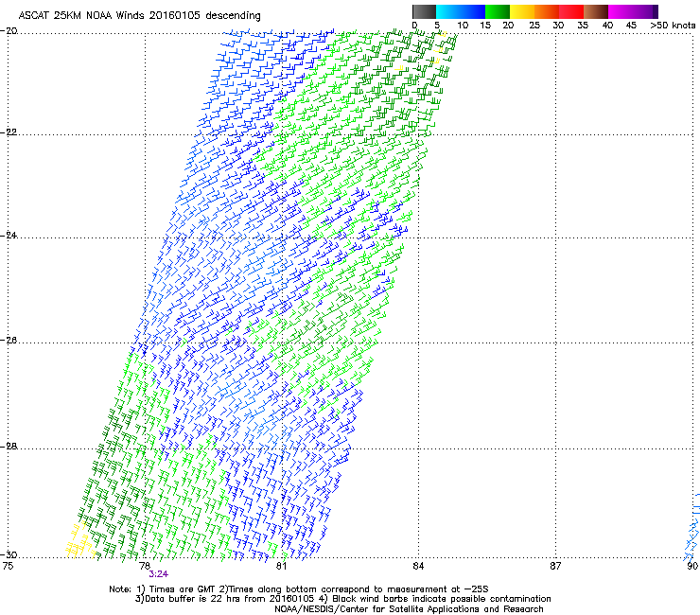The image size is (700, 615).
Task: Click the red 30-35 knots legend swatch
Action: pyautogui.click(x=571, y=11)
